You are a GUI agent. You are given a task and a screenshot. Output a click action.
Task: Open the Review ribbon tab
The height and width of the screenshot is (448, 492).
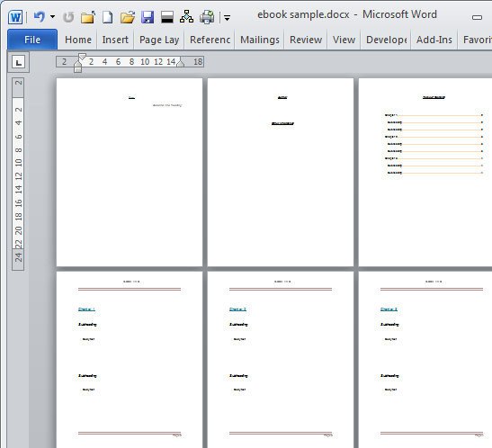tap(306, 40)
